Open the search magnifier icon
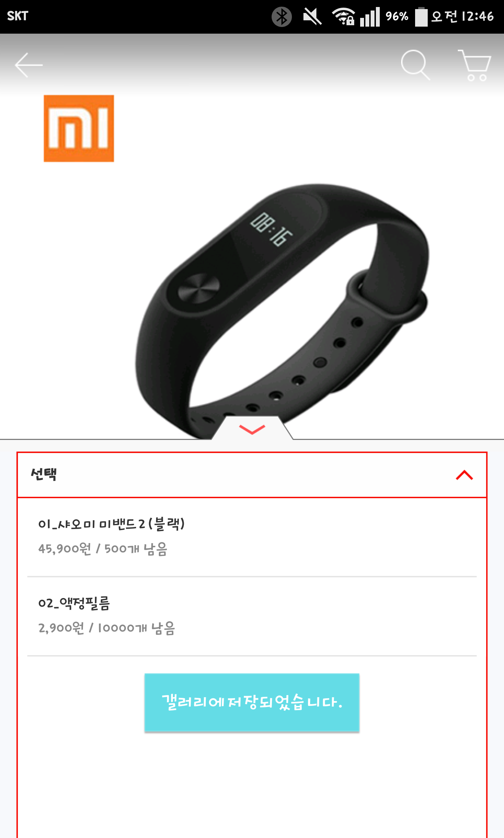The image size is (504, 838). tap(415, 65)
